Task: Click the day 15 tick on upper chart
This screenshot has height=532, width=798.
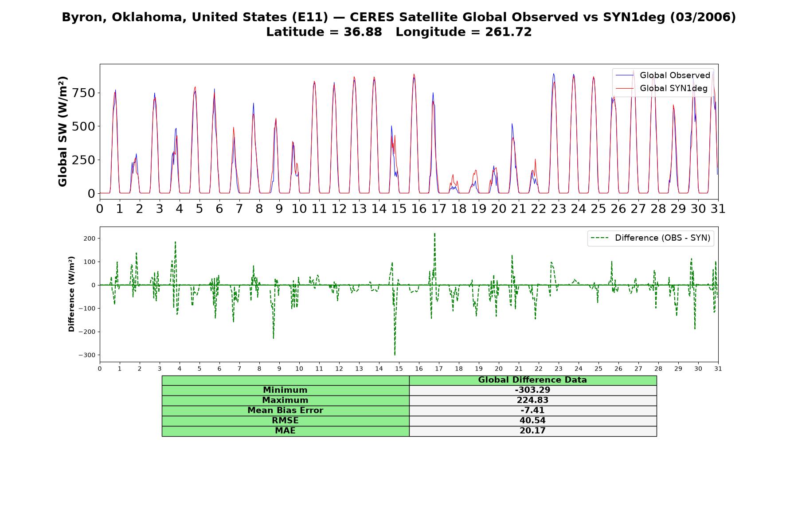Action: click(399, 208)
